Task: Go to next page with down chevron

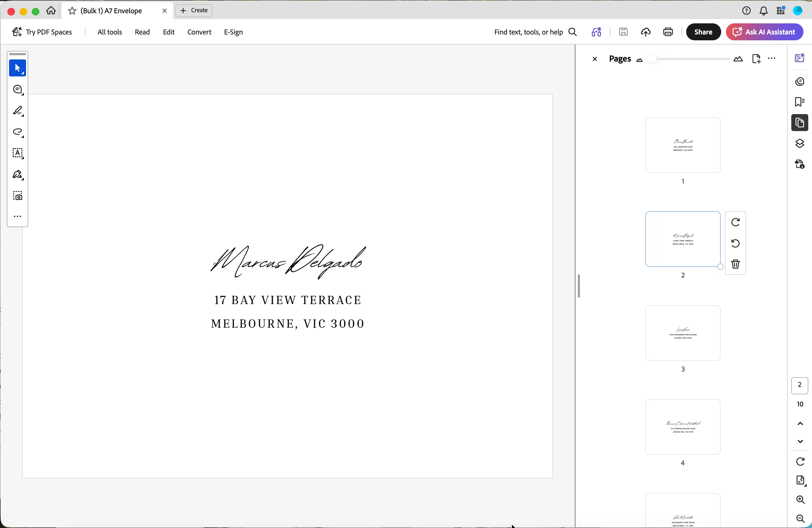Action: 800,441
